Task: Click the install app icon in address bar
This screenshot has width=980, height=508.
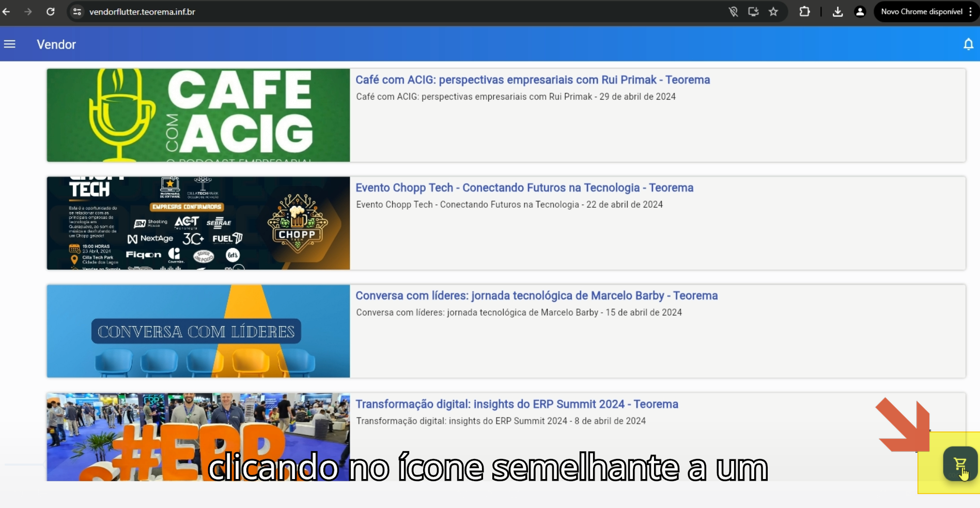Action: point(753,11)
